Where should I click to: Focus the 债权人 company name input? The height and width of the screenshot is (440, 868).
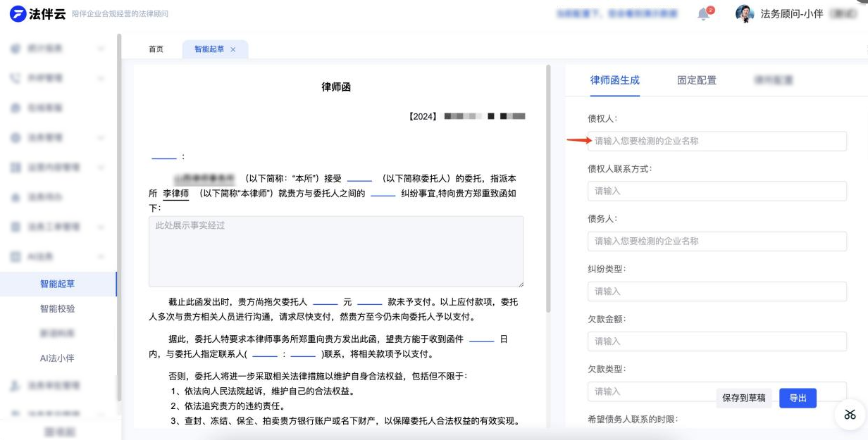point(717,141)
